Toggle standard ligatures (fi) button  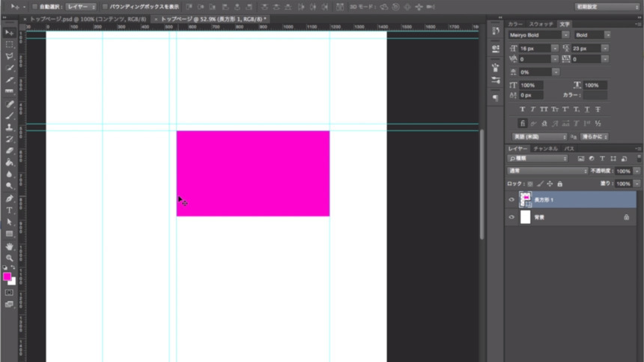523,123
